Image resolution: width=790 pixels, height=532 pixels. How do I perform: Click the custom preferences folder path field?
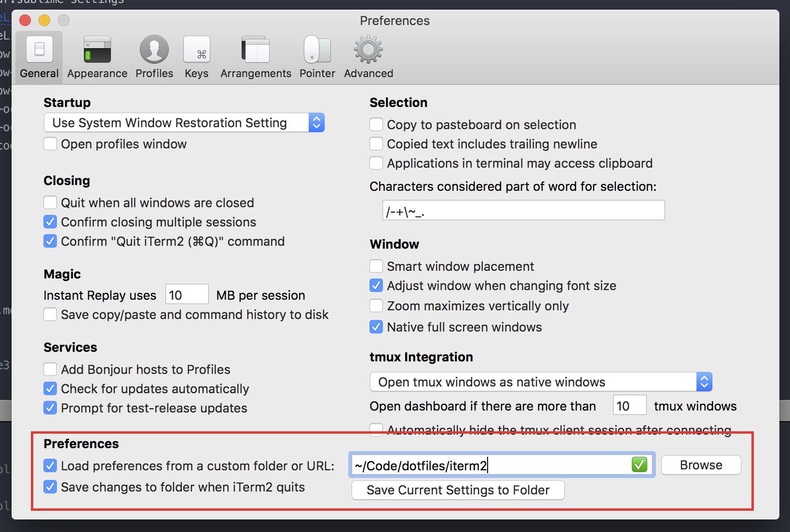click(502, 465)
